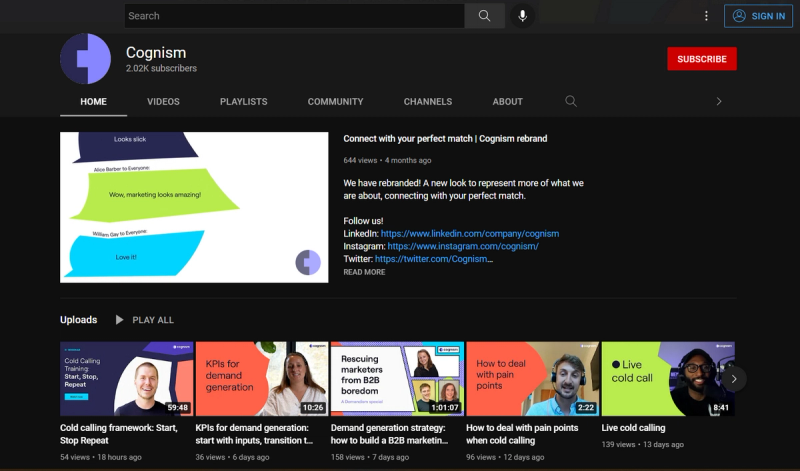The image size is (800, 471).
Task: Click '644 views • 4 months ago' text
Action: pyautogui.click(x=387, y=160)
